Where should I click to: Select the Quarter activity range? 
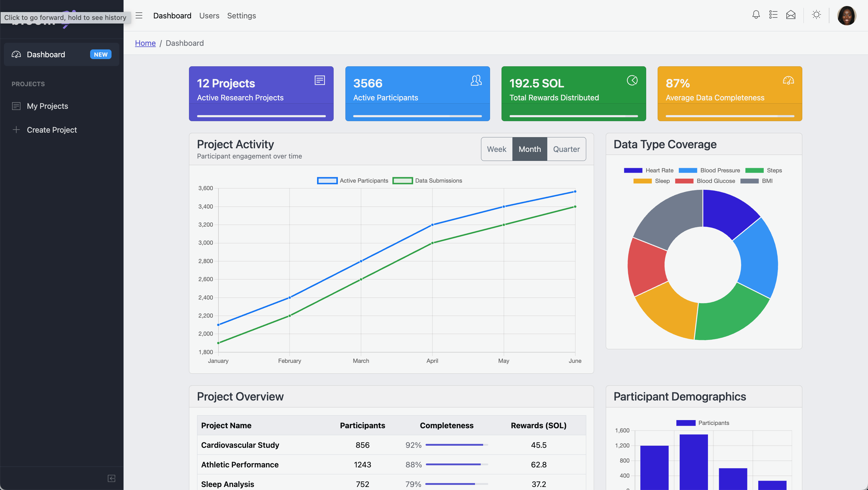tap(566, 149)
